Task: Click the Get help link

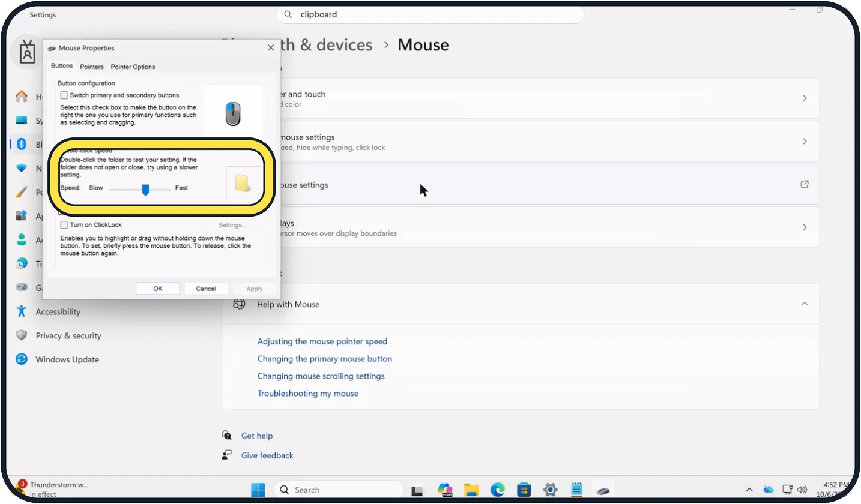Action: pos(257,436)
